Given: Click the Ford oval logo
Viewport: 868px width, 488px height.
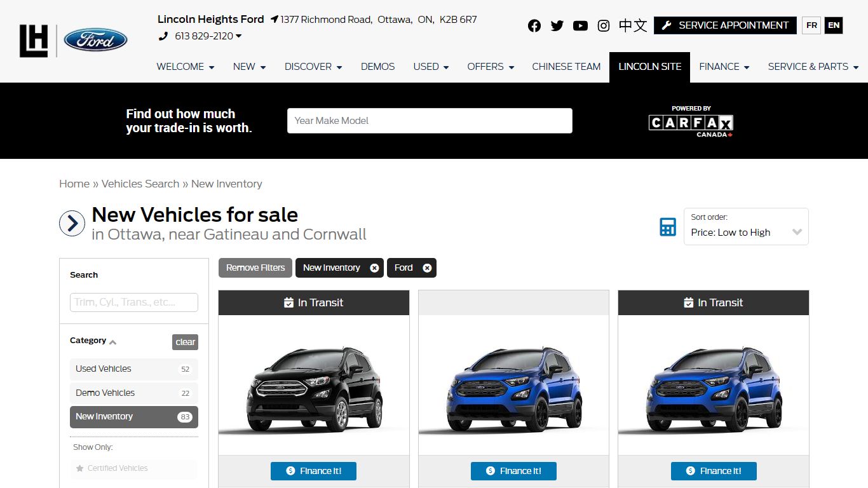Looking at the screenshot, I should click(x=96, y=40).
